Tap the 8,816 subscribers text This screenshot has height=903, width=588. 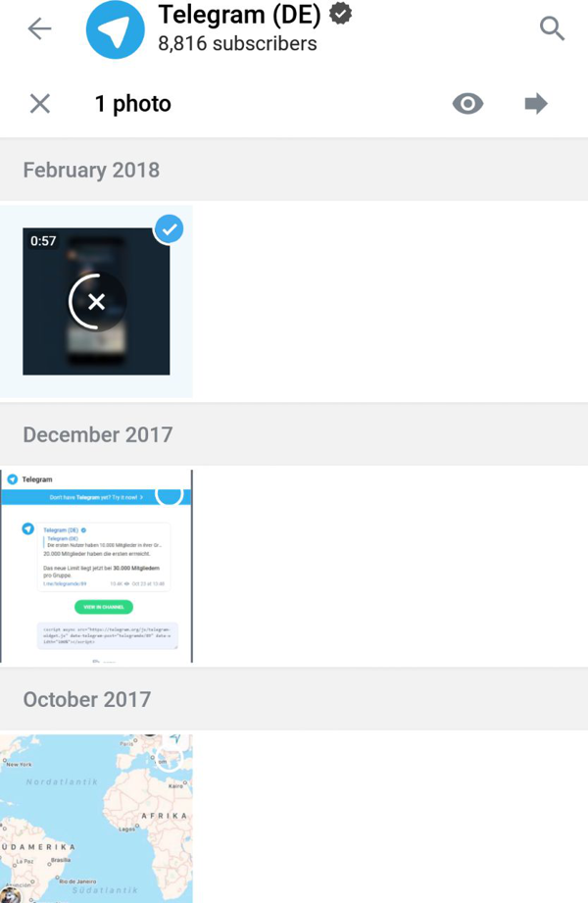[237, 44]
